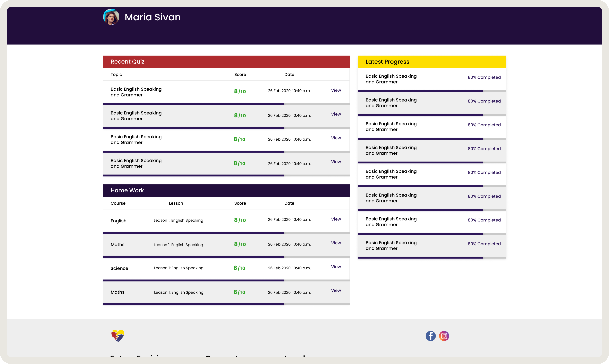Click the Lesson column header in Home Work

pos(176,203)
